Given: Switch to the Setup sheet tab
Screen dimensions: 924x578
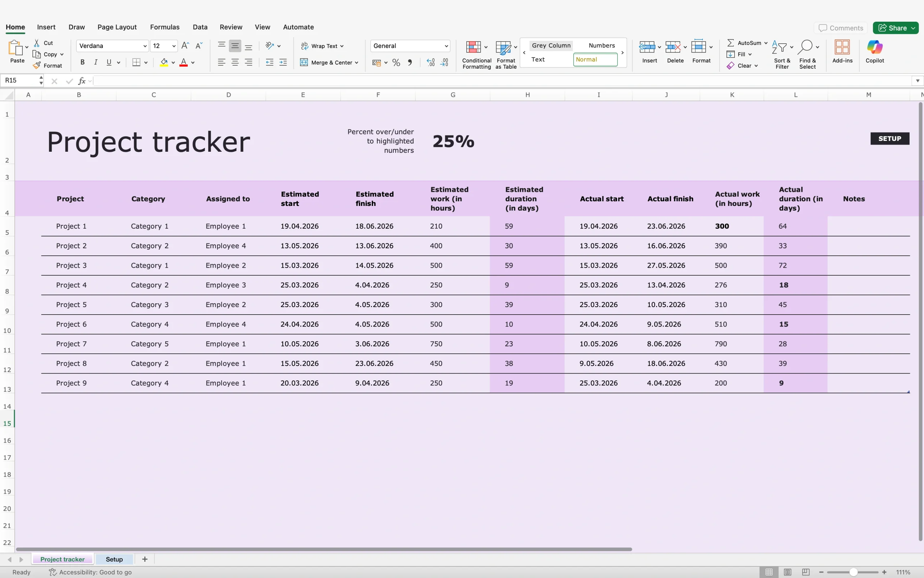Looking at the screenshot, I should tap(114, 559).
